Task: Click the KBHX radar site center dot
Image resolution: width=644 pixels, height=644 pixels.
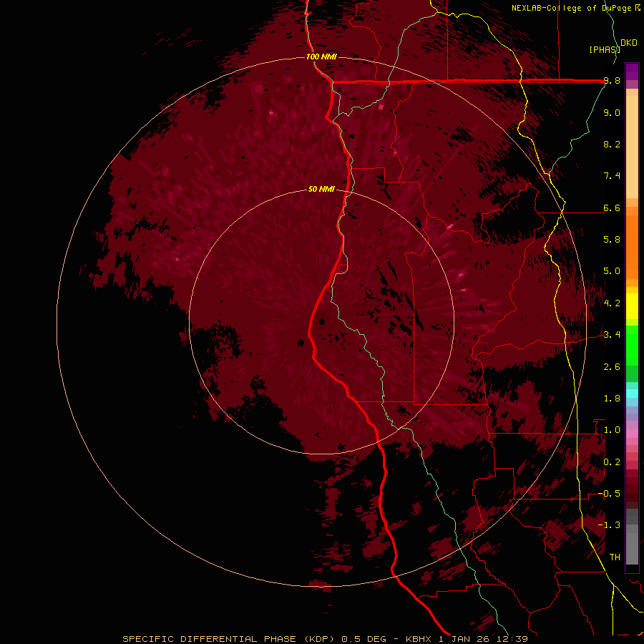Action: point(322,321)
